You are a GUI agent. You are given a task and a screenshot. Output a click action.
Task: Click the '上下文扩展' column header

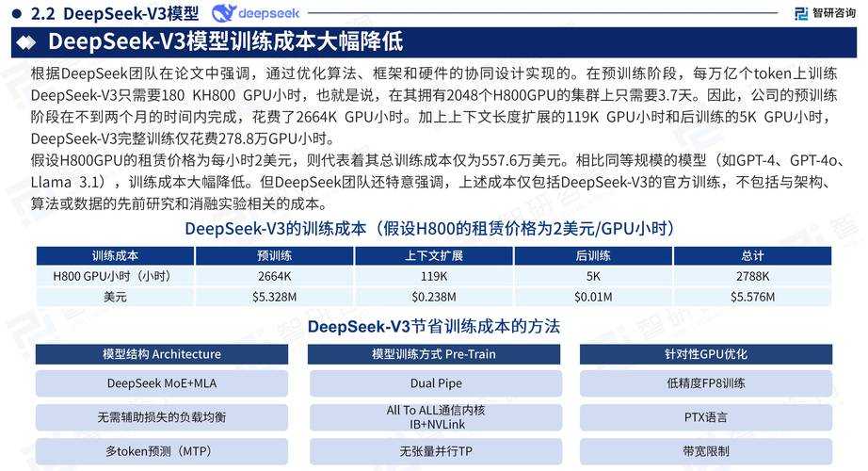click(434, 255)
